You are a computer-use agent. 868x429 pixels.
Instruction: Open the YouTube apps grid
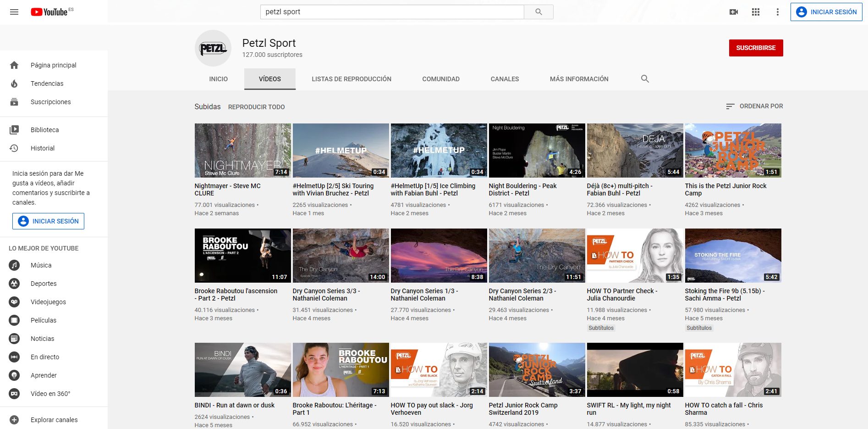[756, 12]
